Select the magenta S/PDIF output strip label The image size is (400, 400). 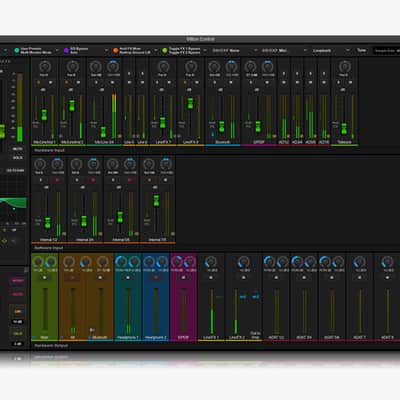point(184,338)
